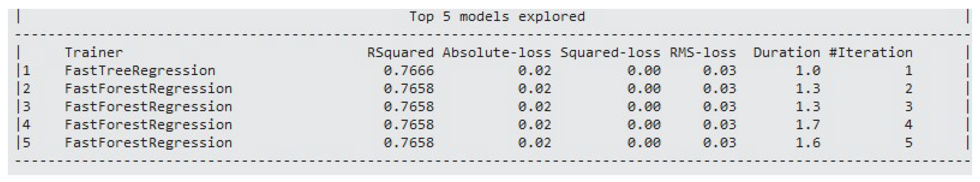
Task: Click the Absolute-loss column header
Action: [497, 52]
